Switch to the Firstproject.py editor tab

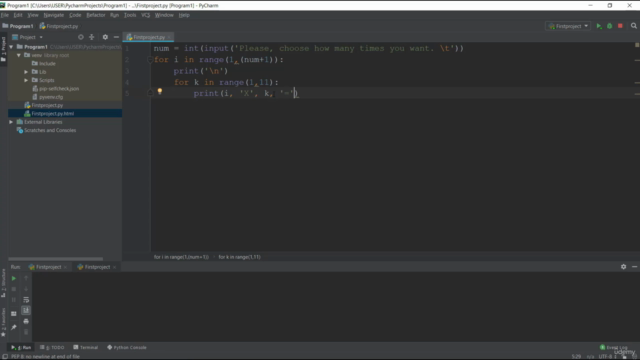[x=149, y=37]
